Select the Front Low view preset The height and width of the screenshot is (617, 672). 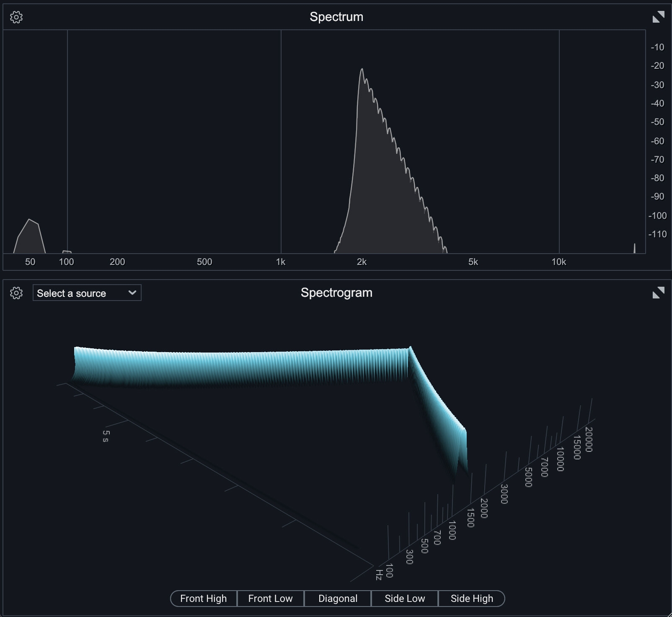(270, 598)
